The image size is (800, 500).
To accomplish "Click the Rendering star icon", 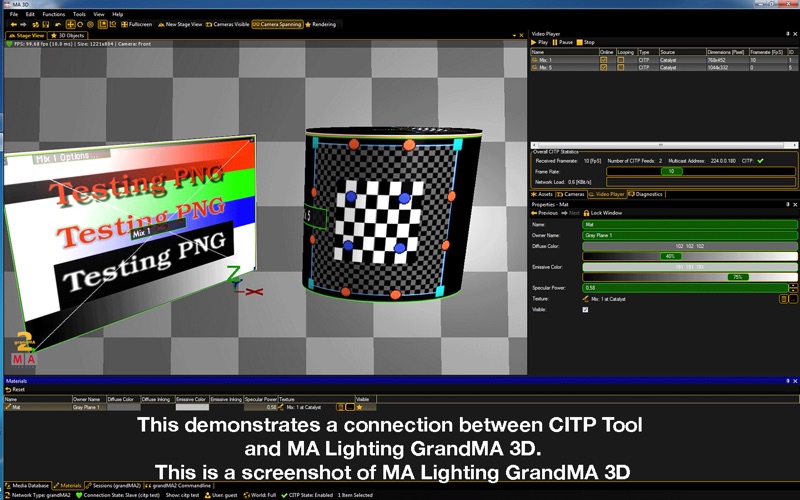I will (308, 24).
